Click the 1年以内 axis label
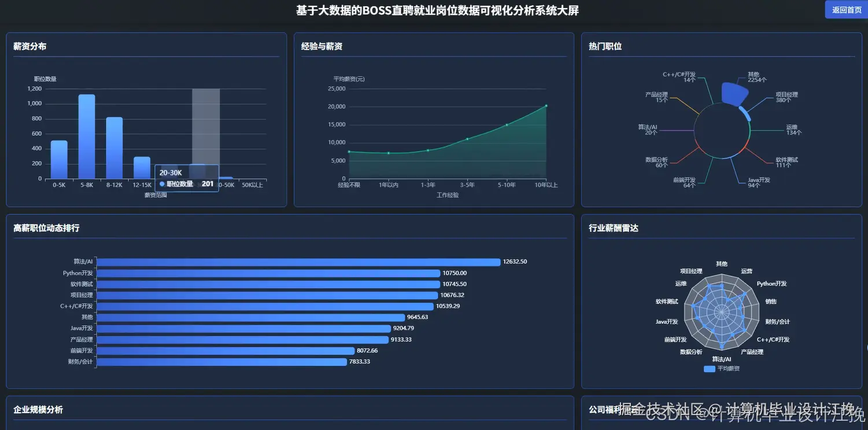Image resolution: width=868 pixels, height=430 pixels. (389, 185)
